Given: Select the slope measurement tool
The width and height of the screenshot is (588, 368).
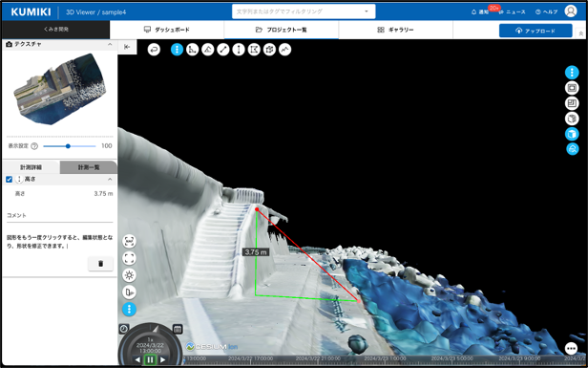Looking at the screenshot, I should 208,50.
